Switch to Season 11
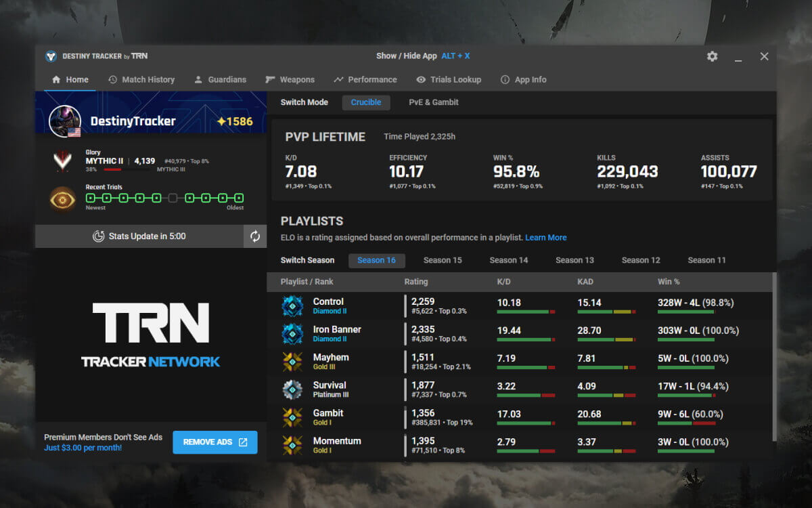The height and width of the screenshot is (508, 812). [707, 260]
